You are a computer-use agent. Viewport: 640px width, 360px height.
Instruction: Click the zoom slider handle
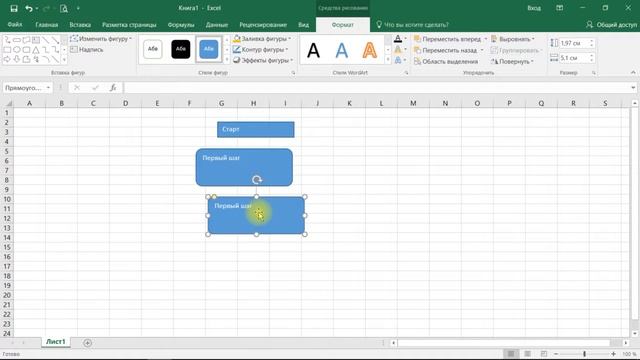click(x=584, y=354)
